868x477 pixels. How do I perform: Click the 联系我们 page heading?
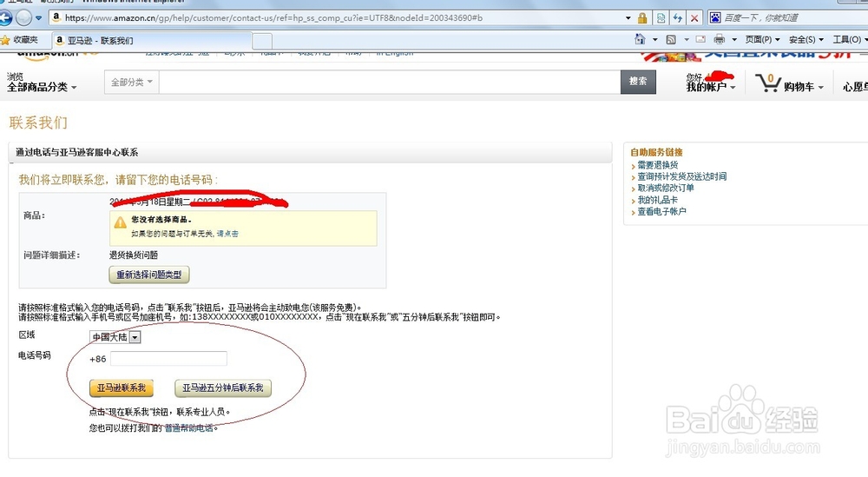(x=38, y=123)
